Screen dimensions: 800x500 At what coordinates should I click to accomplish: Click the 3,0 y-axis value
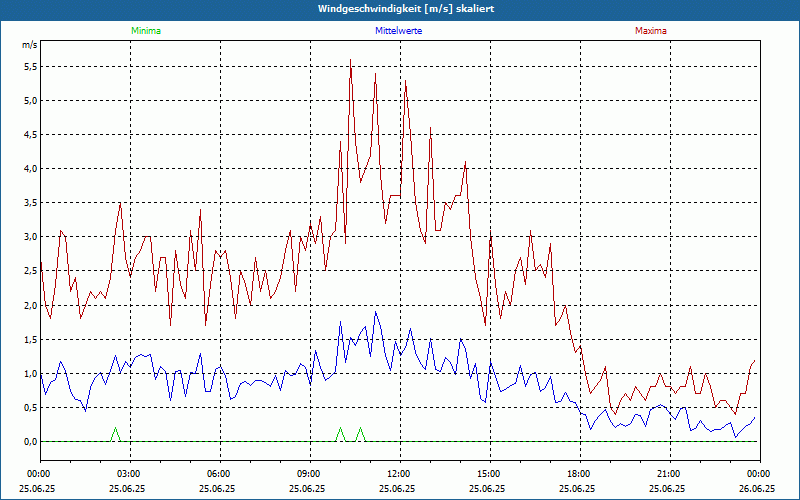(31, 237)
